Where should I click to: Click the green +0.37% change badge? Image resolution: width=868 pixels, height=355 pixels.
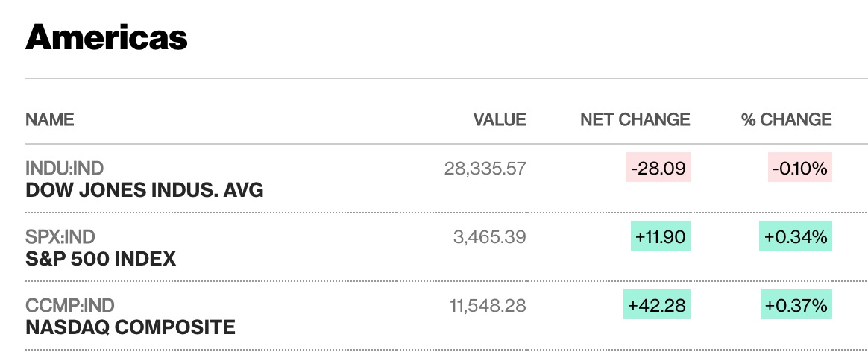(796, 304)
